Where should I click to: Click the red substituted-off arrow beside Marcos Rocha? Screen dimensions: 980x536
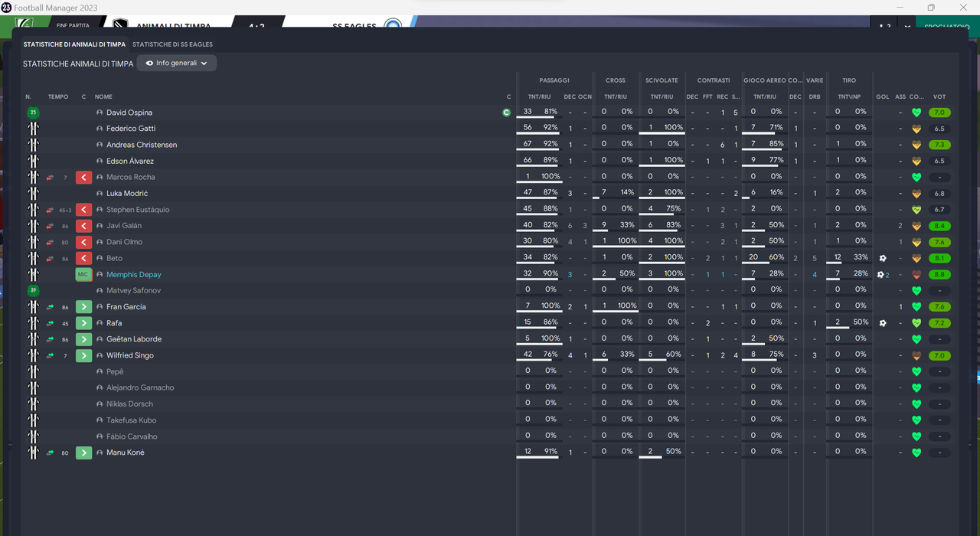pos(83,178)
